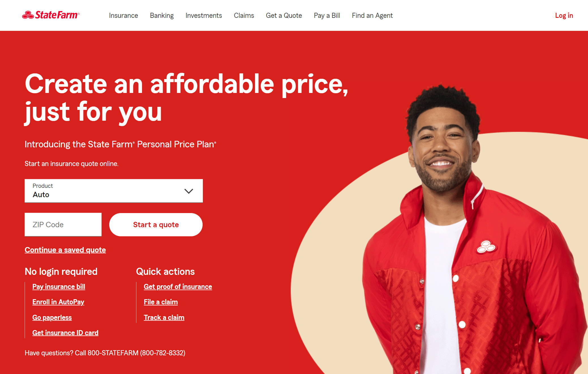The width and height of the screenshot is (588, 374).
Task: Click Get proof of insurance link
Action: 177,286
